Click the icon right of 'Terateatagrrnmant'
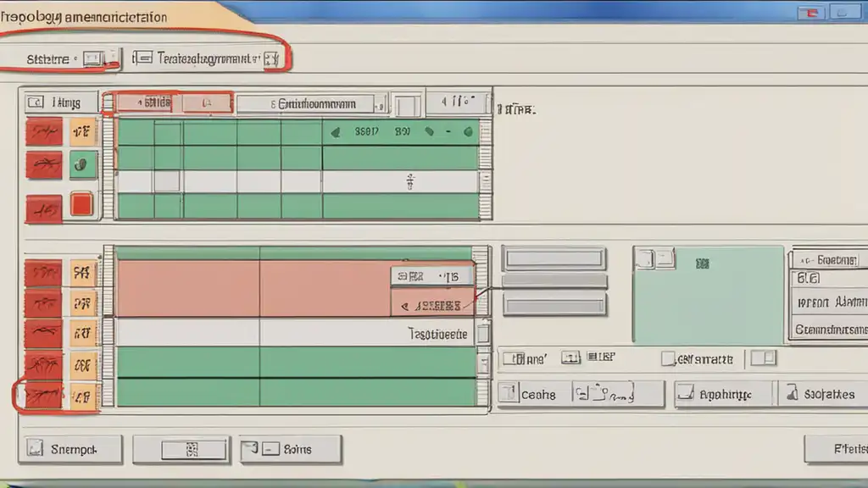 point(271,58)
